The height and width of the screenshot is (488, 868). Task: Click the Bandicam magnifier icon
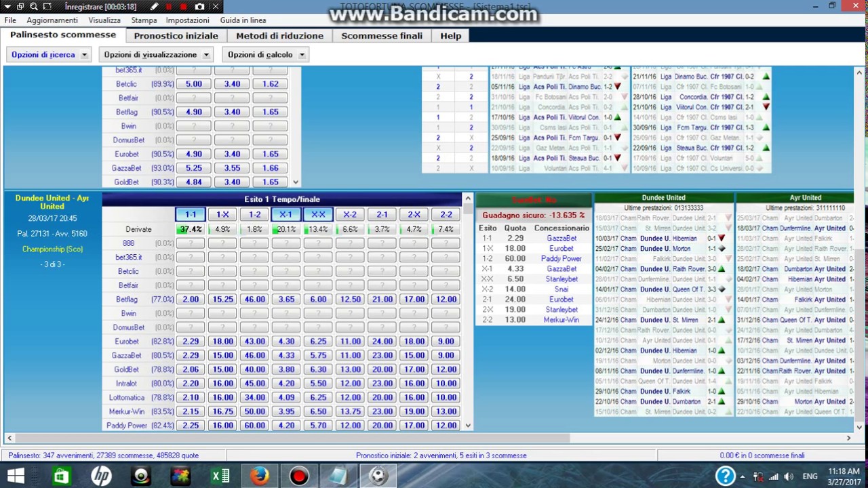coord(33,6)
